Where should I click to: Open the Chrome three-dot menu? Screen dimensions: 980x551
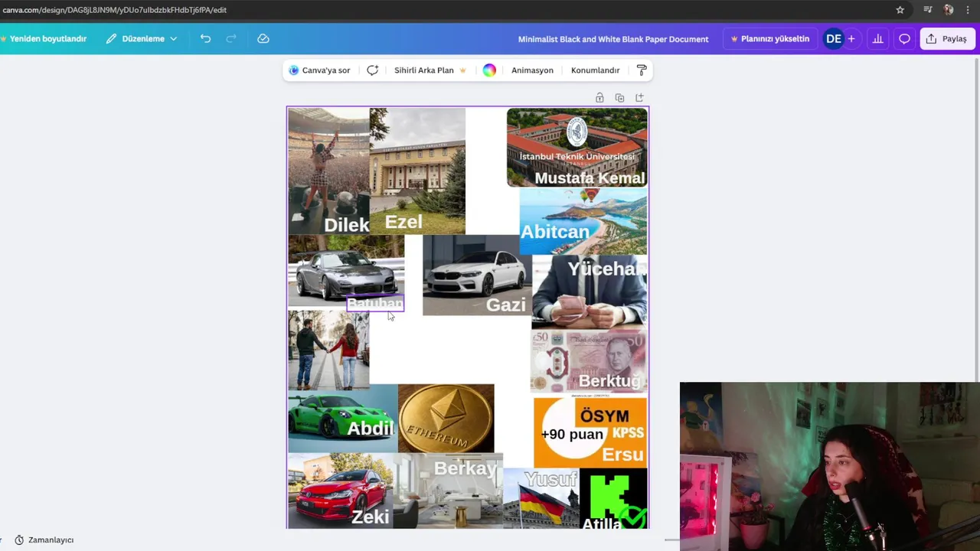[x=969, y=10]
